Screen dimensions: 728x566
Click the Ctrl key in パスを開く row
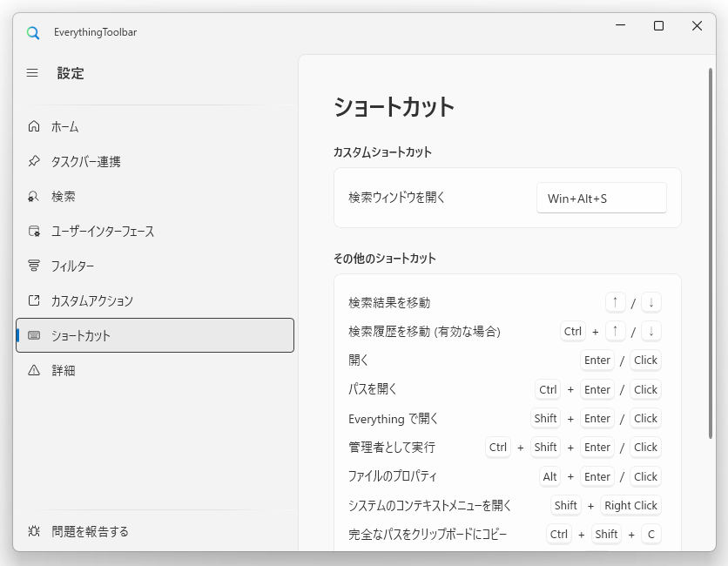tap(548, 389)
